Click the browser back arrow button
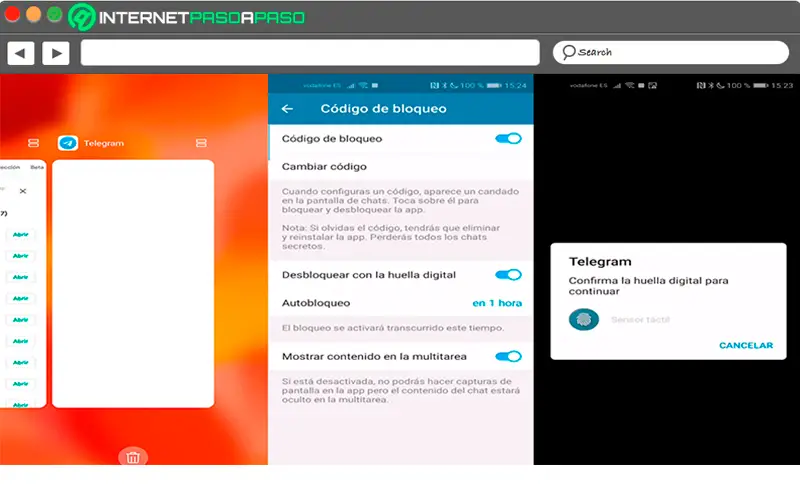Image resolution: width=800 pixels, height=500 pixels. [21, 53]
